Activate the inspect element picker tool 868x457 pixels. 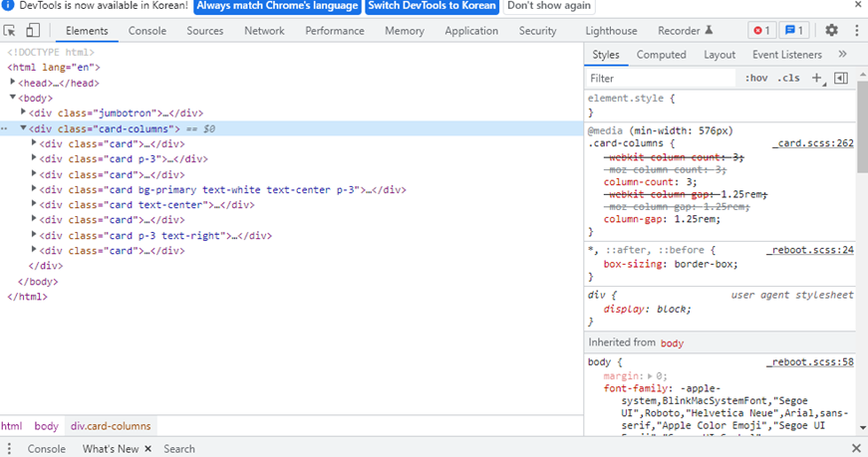click(x=9, y=31)
